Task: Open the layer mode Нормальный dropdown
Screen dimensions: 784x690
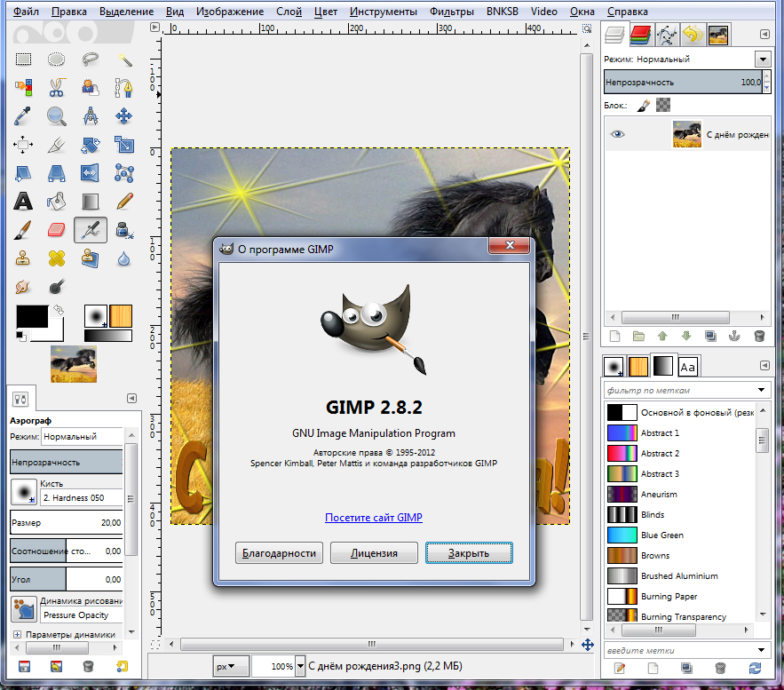Action: click(x=763, y=59)
